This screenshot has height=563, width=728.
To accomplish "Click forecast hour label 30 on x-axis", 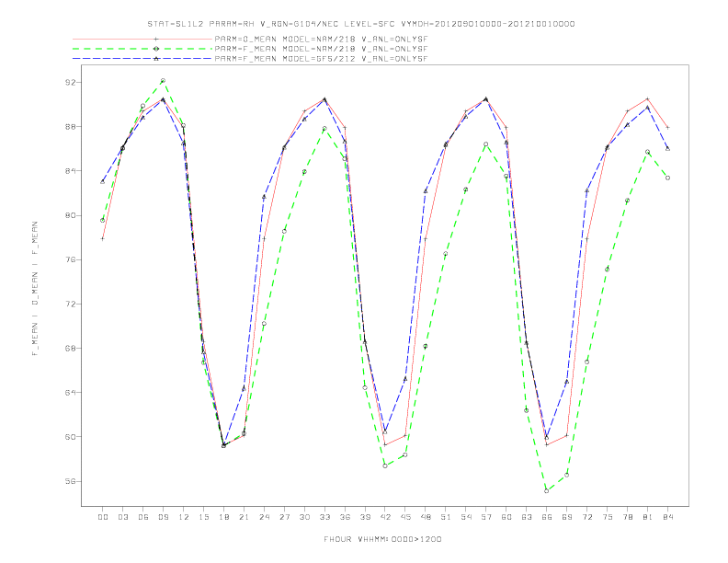I will (x=304, y=517).
